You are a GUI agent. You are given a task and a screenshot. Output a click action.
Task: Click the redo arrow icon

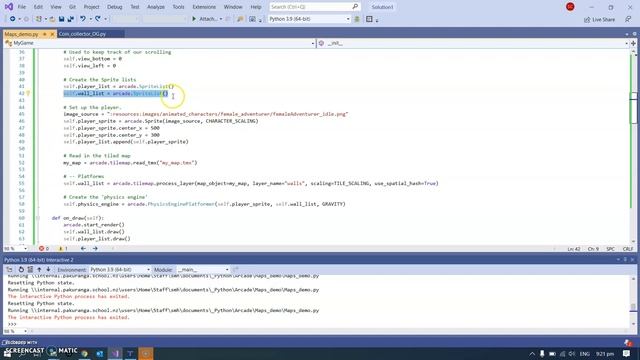click(98, 19)
